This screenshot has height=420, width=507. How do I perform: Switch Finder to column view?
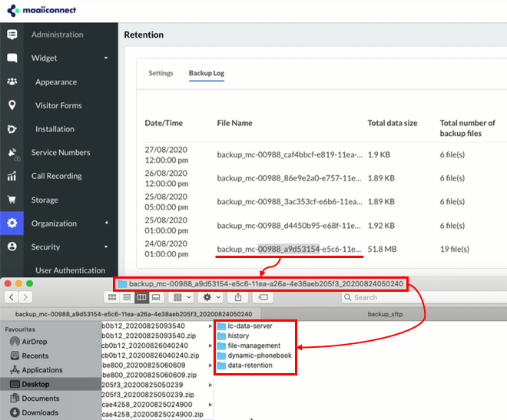click(141, 297)
